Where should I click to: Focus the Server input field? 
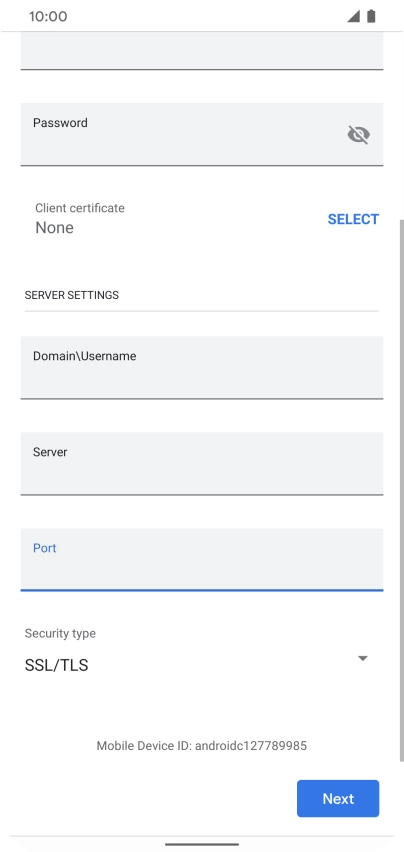[x=202, y=463]
